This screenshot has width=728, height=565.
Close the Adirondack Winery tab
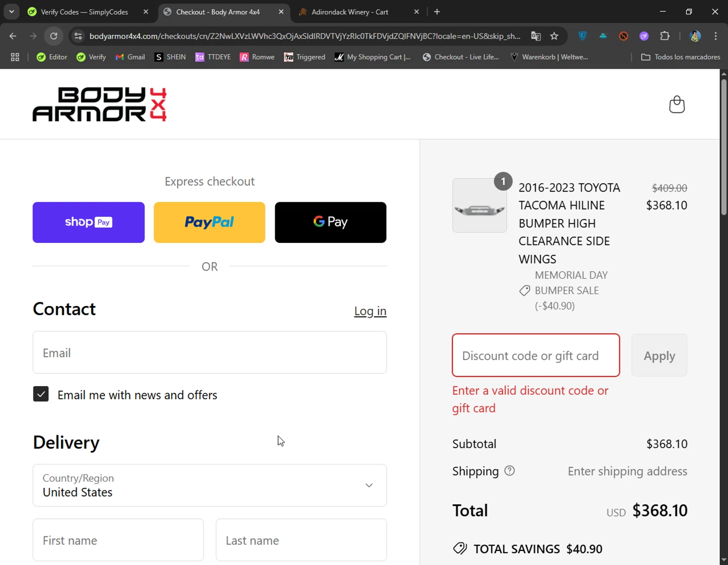[x=416, y=12]
